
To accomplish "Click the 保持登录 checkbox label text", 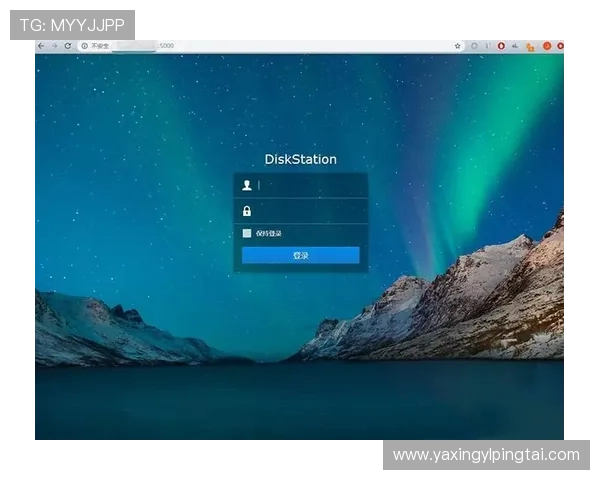I will (x=269, y=234).
